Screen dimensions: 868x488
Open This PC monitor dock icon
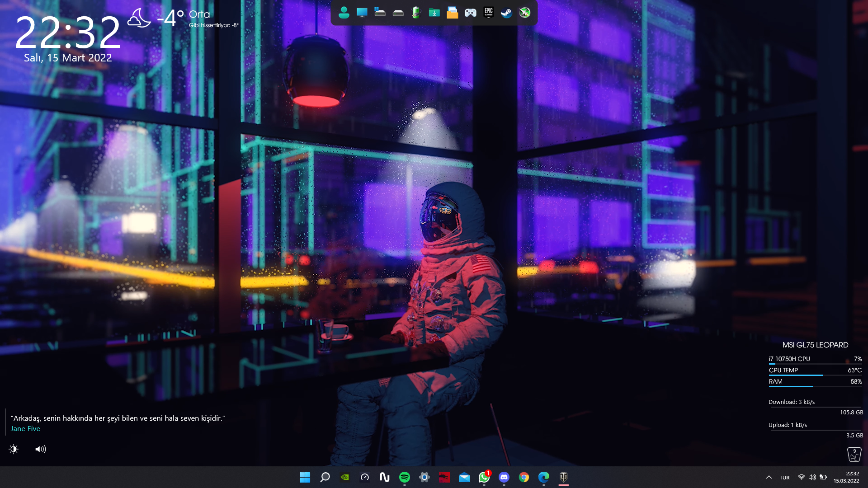pyautogui.click(x=362, y=13)
